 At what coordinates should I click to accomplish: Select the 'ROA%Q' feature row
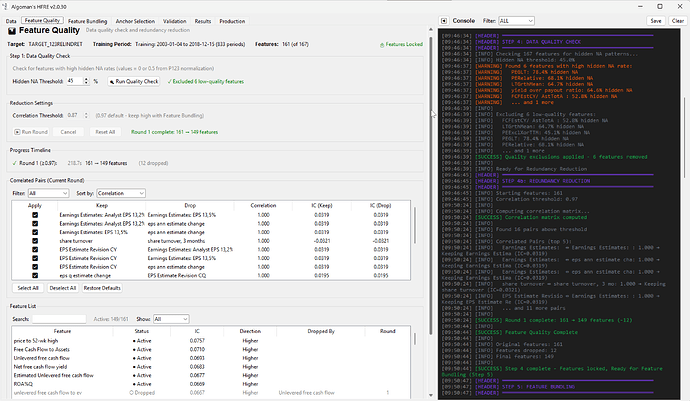coord(211,384)
